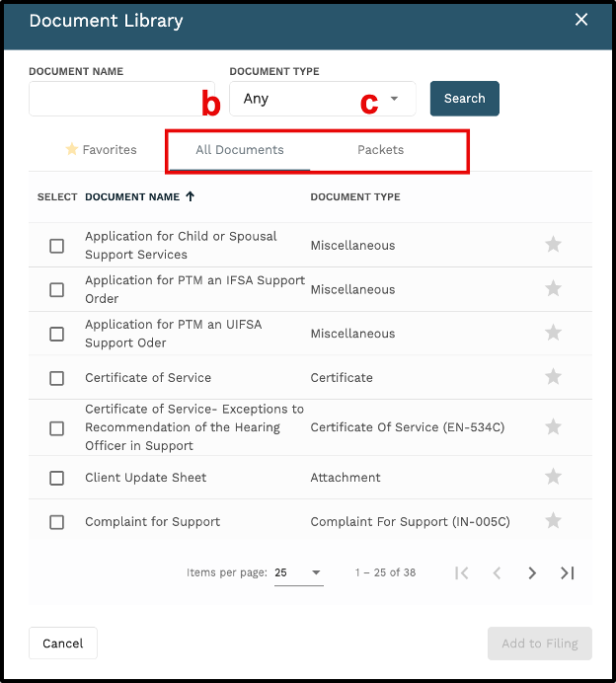Check Application for PTM an IFSA Support Order
616x683 pixels.
56,289
